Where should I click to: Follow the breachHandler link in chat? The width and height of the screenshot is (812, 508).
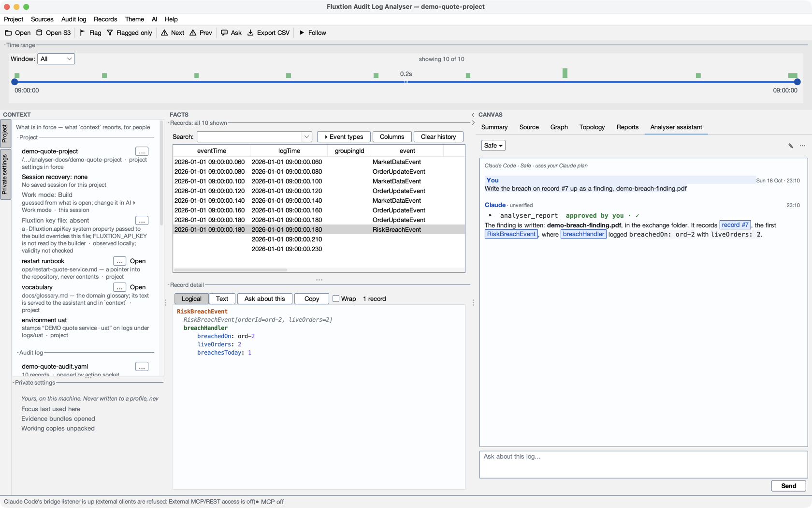pos(583,234)
